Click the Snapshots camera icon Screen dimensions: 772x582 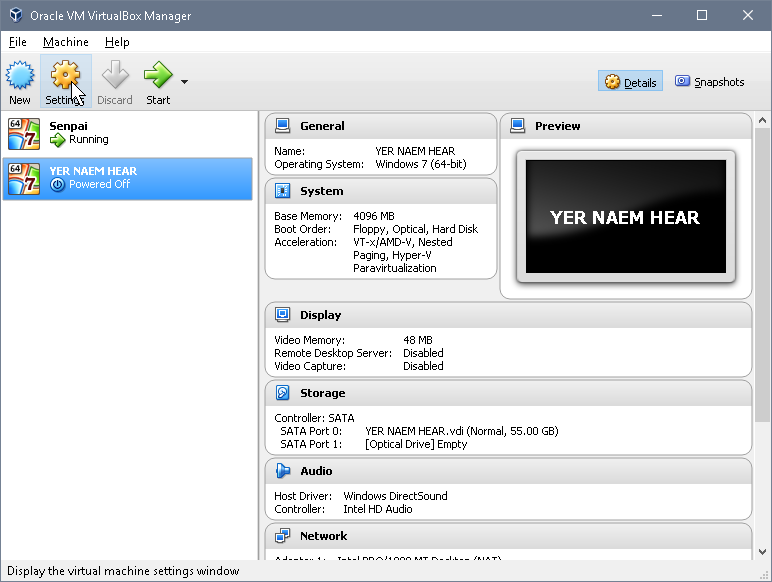(x=682, y=81)
